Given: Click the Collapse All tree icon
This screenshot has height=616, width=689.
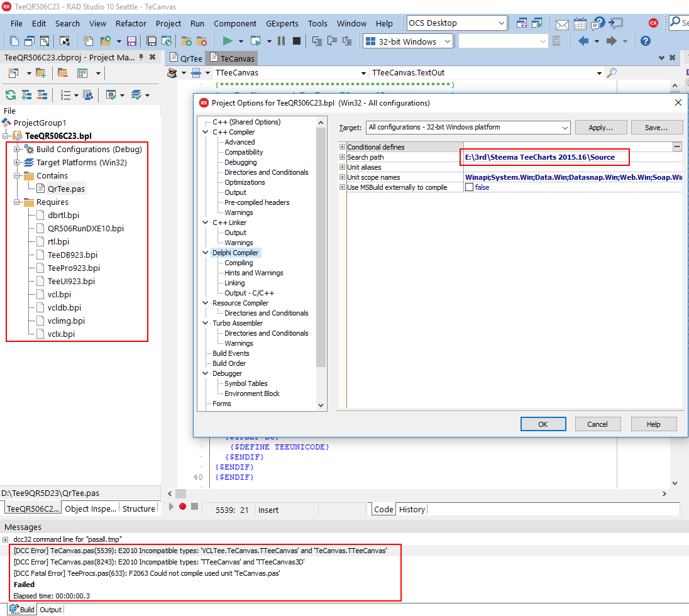Looking at the screenshot, I should (x=42, y=95).
